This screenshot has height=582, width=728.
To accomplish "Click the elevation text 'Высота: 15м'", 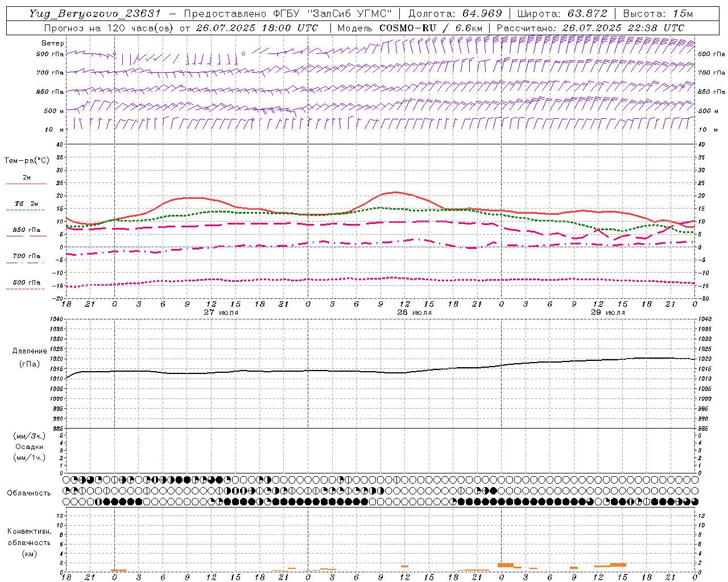I will click(x=658, y=14).
